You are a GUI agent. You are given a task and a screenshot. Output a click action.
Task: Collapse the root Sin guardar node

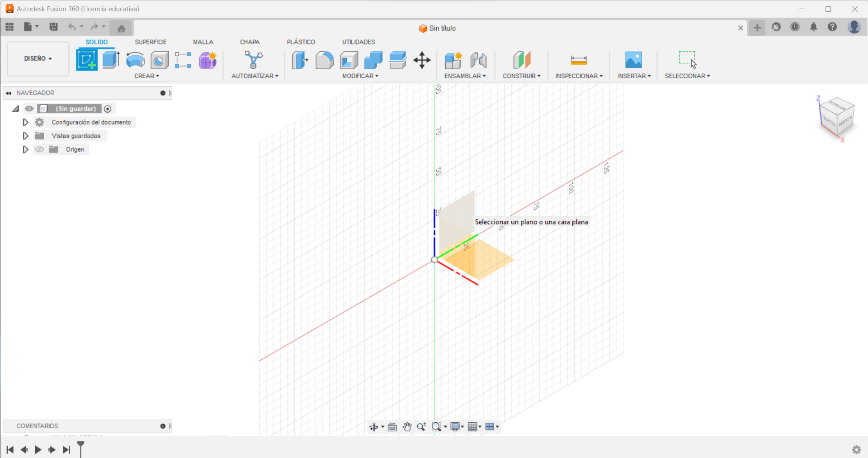click(15, 109)
